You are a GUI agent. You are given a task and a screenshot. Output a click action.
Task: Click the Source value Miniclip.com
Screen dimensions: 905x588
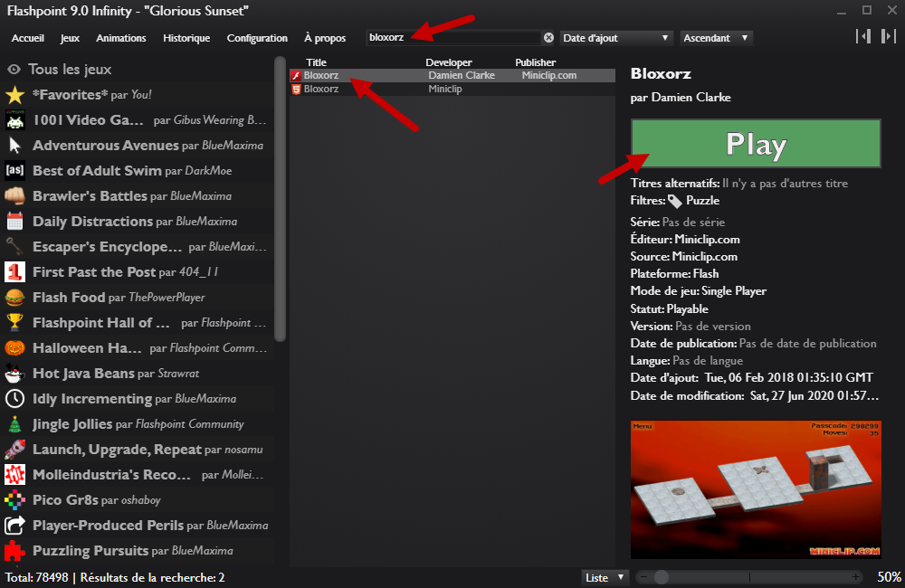click(x=705, y=256)
